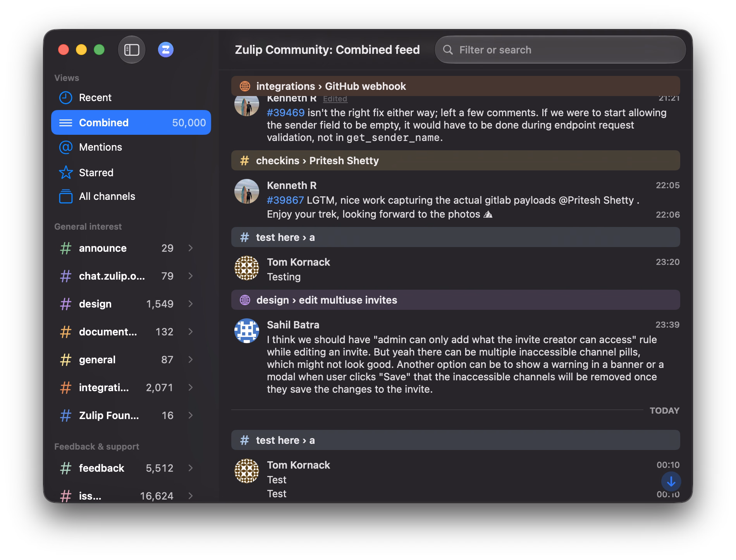
Task: Open issue link #39469
Action: point(285,113)
